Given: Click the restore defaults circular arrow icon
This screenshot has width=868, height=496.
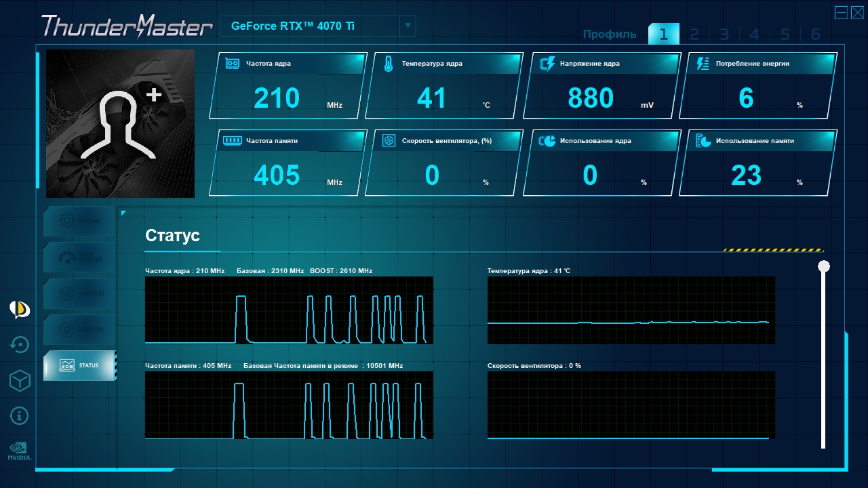Looking at the screenshot, I should coord(20,345).
